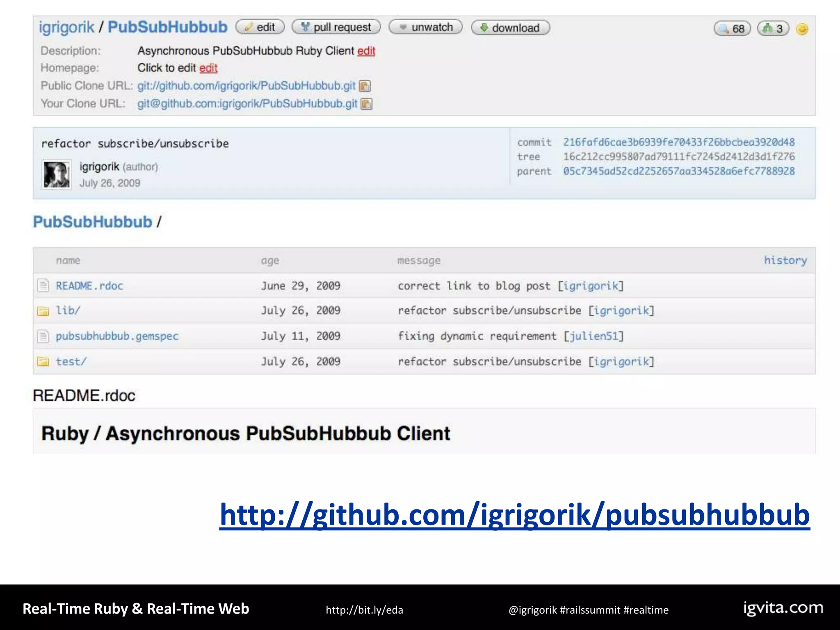
Task: Open PubSubHubbub repository title link
Action: coord(167,27)
